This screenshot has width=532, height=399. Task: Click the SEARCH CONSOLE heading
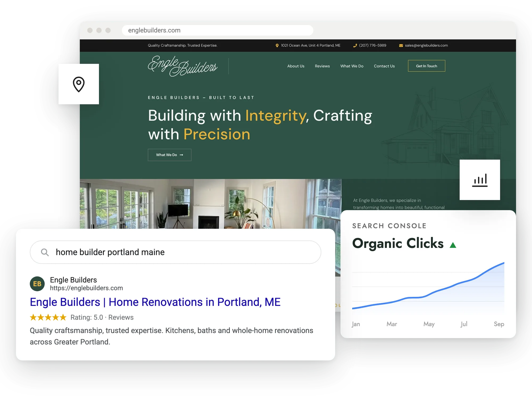(x=389, y=226)
